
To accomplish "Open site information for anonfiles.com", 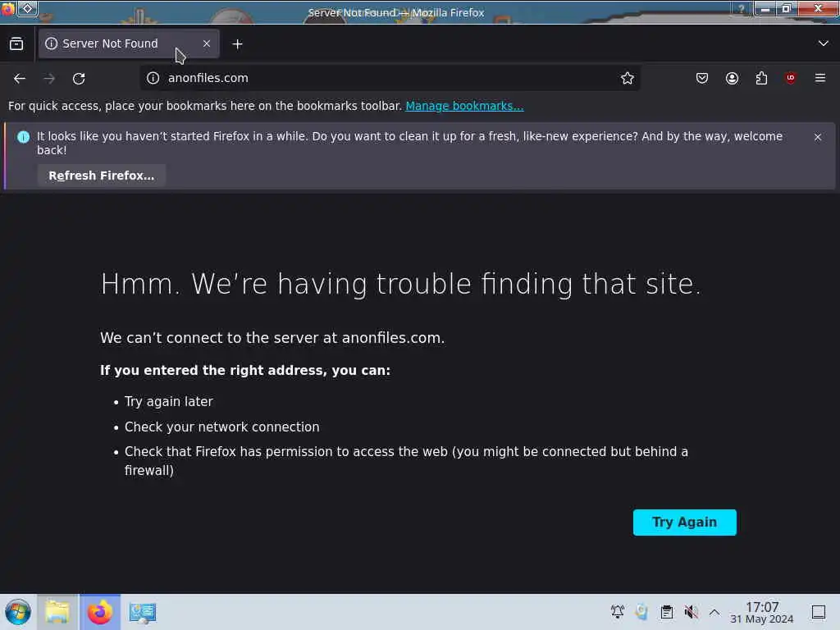I will [x=153, y=78].
